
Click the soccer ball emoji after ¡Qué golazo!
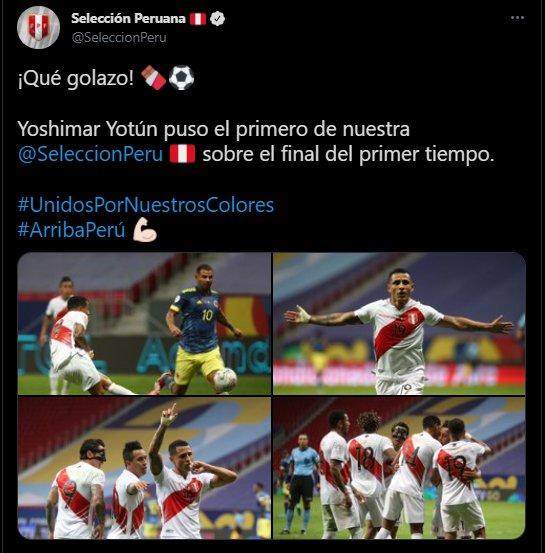click(181, 78)
